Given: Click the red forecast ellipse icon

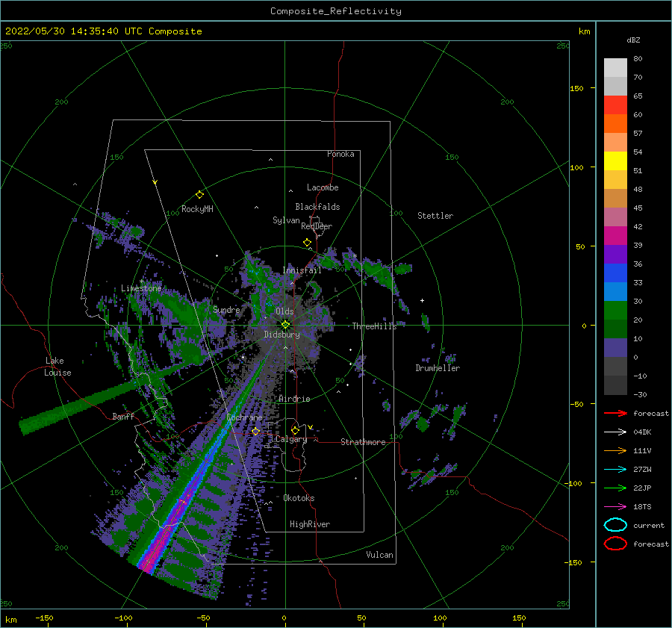Looking at the screenshot, I should pyautogui.click(x=615, y=544).
